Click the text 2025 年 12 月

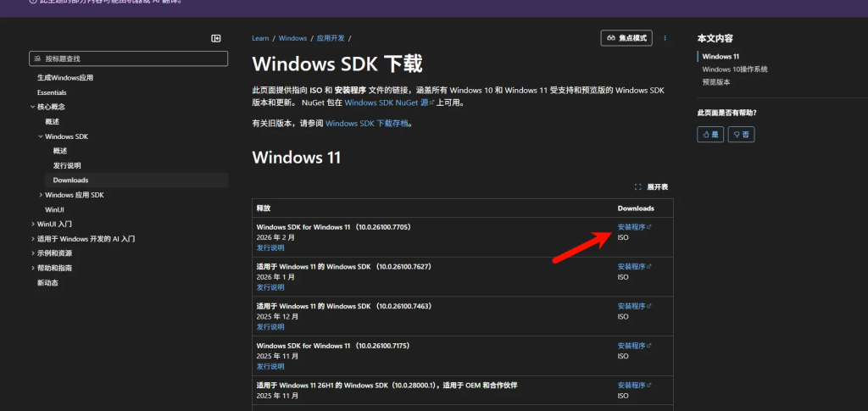[277, 317]
